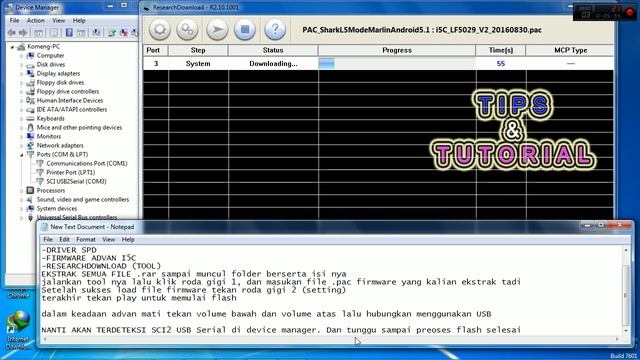Image resolution: width=640 pixels, height=360 pixels.
Task: Click Properties icon in Device Manager toolbar
Action: [53, 33]
